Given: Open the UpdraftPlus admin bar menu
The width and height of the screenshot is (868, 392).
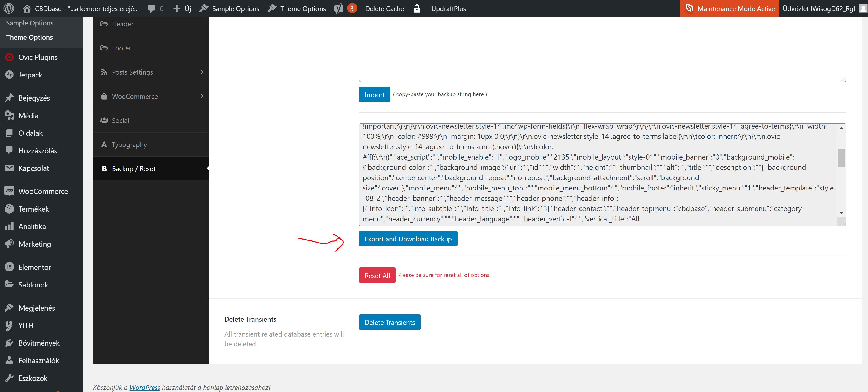Looking at the screenshot, I should tap(448, 8).
